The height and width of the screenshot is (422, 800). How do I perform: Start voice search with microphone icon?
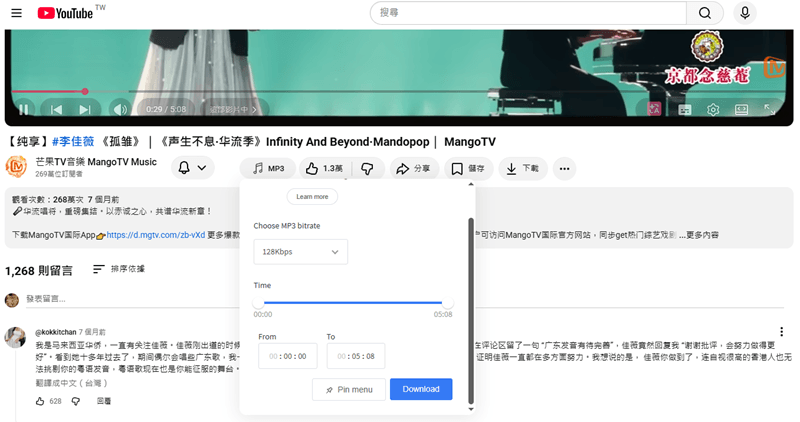(x=744, y=13)
